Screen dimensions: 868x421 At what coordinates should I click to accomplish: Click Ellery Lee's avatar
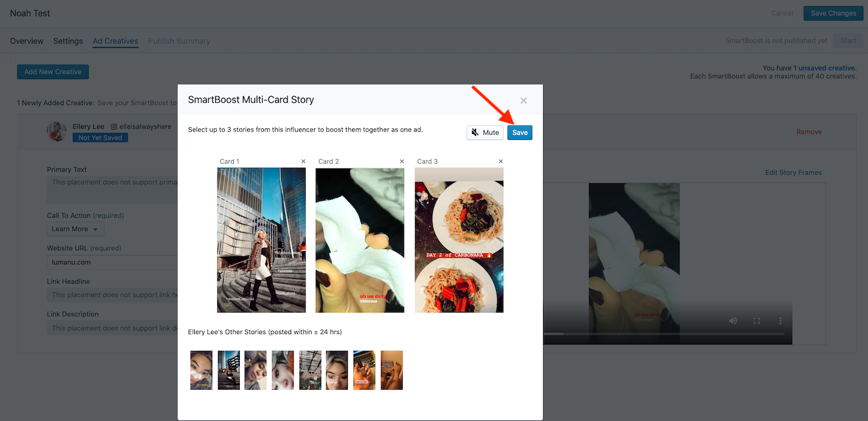point(57,131)
